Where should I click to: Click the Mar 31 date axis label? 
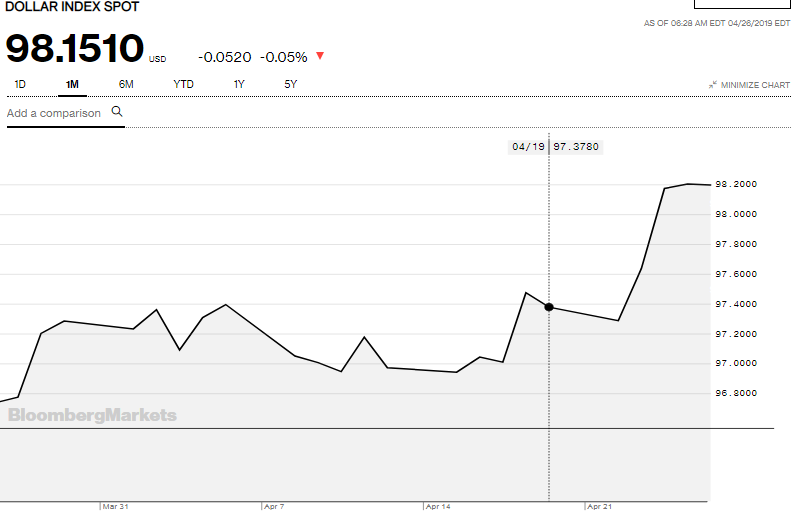click(x=115, y=507)
